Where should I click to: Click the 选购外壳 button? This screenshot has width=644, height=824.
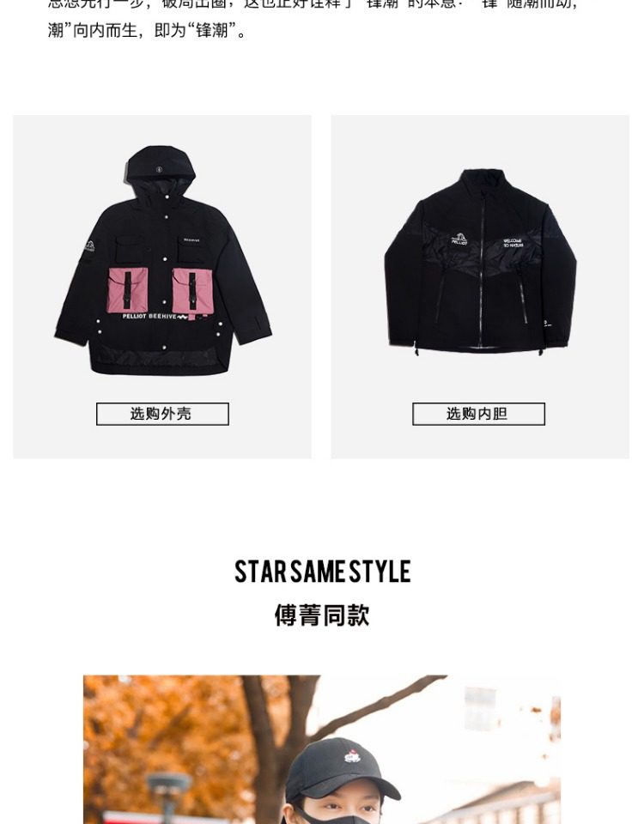tap(162, 414)
